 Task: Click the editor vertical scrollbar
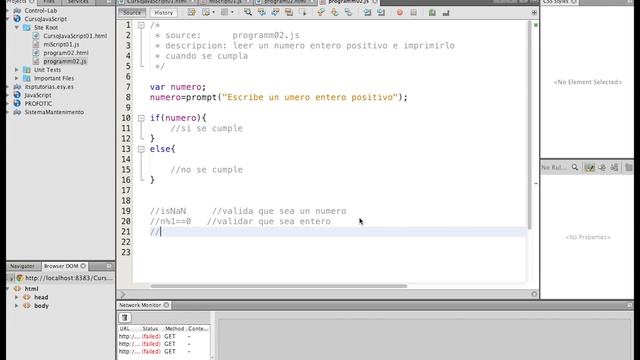coord(530,124)
